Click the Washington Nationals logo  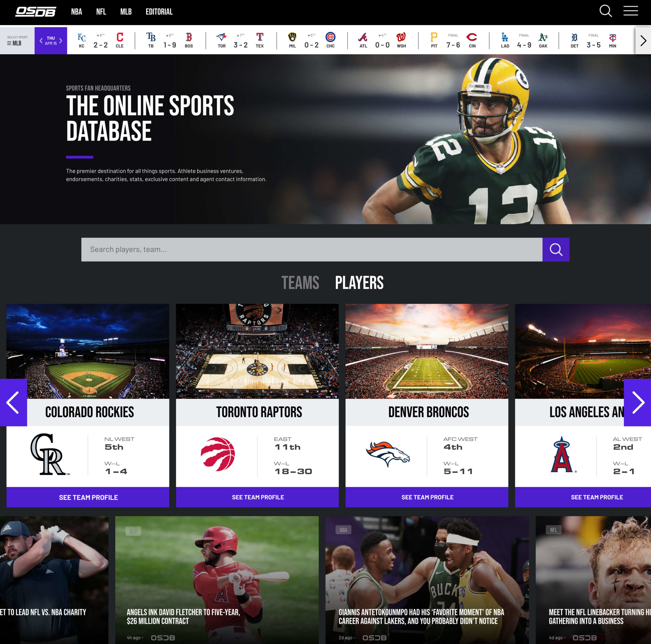[x=401, y=37]
